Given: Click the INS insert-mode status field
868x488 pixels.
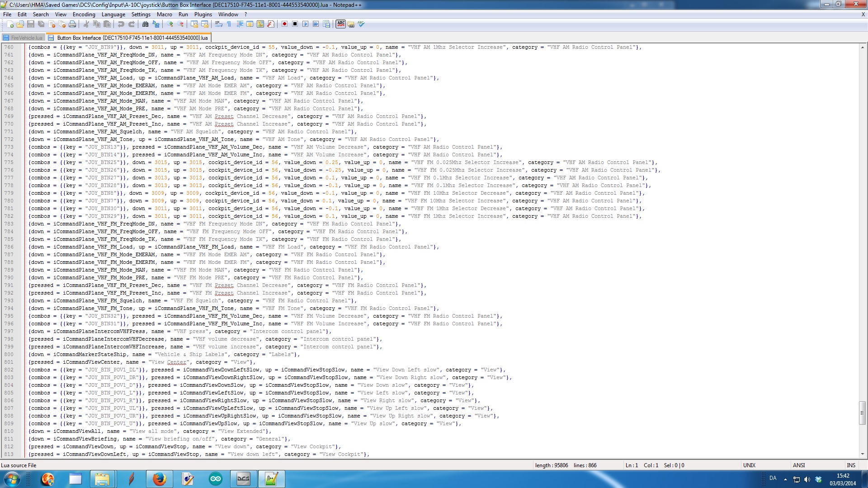Looking at the screenshot, I should 851,465.
